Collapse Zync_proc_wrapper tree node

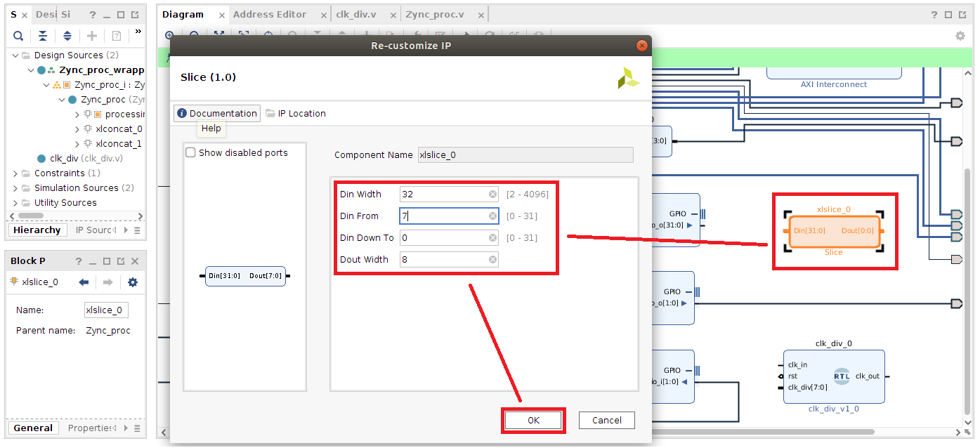31,70
